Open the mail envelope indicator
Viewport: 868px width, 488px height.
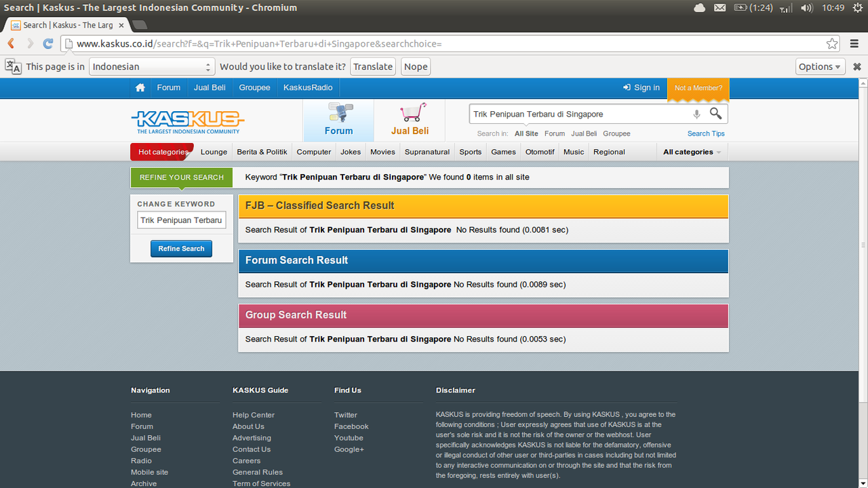click(x=720, y=7)
